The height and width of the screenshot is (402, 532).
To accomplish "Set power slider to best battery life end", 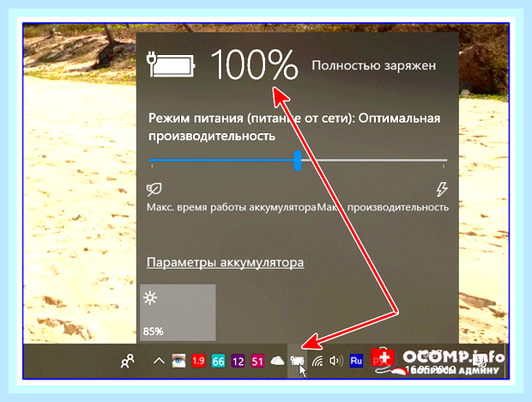I will pyautogui.click(x=152, y=161).
